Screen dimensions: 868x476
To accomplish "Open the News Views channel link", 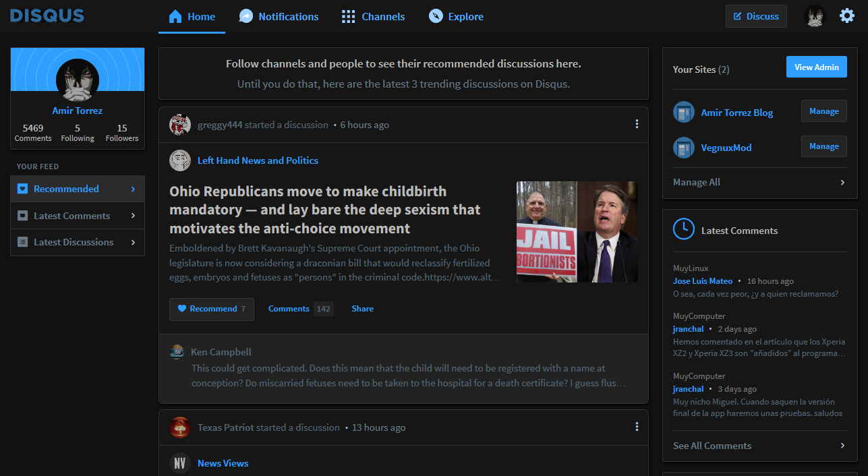I will [223, 463].
